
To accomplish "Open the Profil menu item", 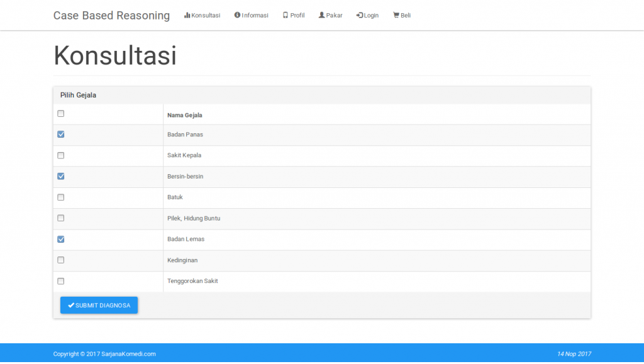I will click(x=294, y=15).
